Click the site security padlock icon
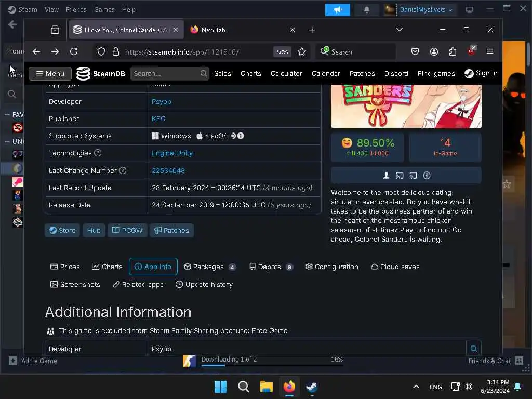Screen dimensions: 532x399 pos(116,51)
